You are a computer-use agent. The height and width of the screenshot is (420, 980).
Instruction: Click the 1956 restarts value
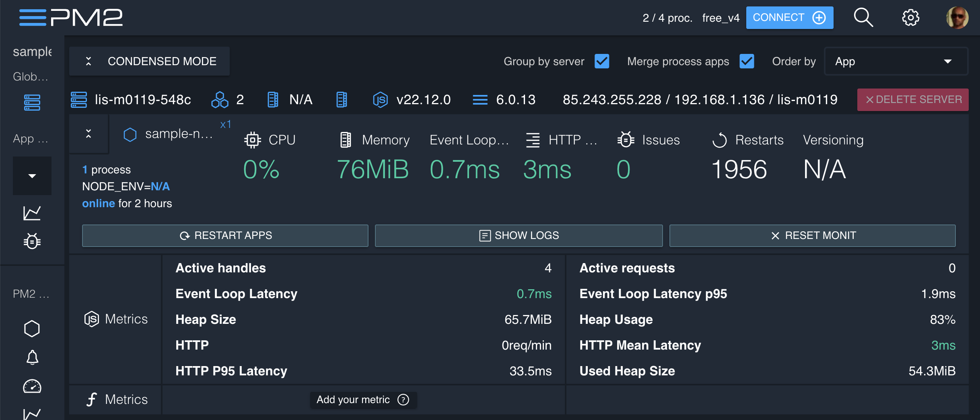pos(739,169)
